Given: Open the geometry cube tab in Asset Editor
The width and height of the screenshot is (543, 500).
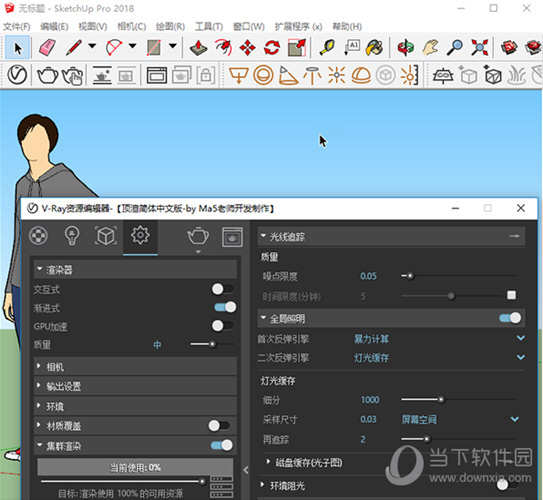Looking at the screenshot, I should click(106, 236).
